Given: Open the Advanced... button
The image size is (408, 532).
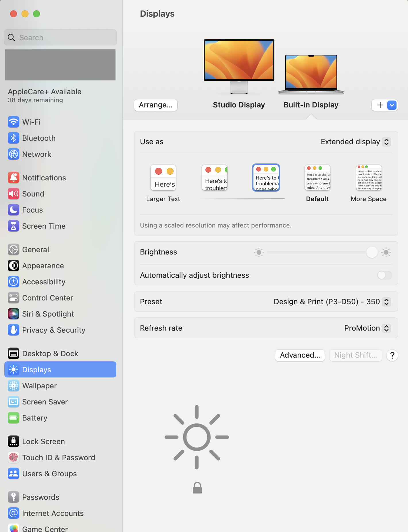Looking at the screenshot, I should point(300,355).
